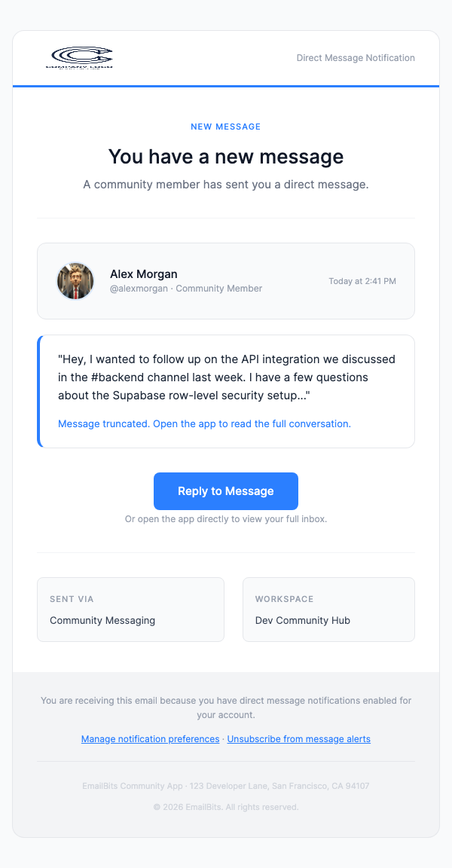
Task: Click the Dev Community Hub workspace value
Action: click(303, 621)
